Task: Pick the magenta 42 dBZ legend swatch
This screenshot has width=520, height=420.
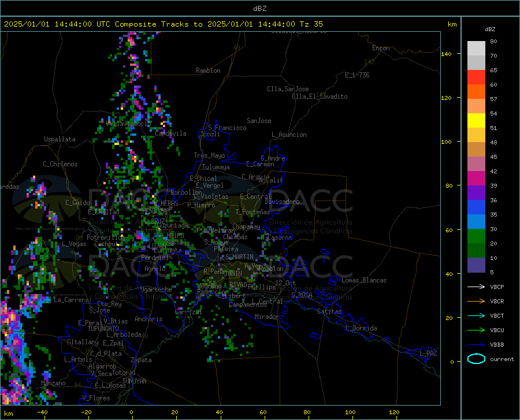Action: click(x=476, y=179)
